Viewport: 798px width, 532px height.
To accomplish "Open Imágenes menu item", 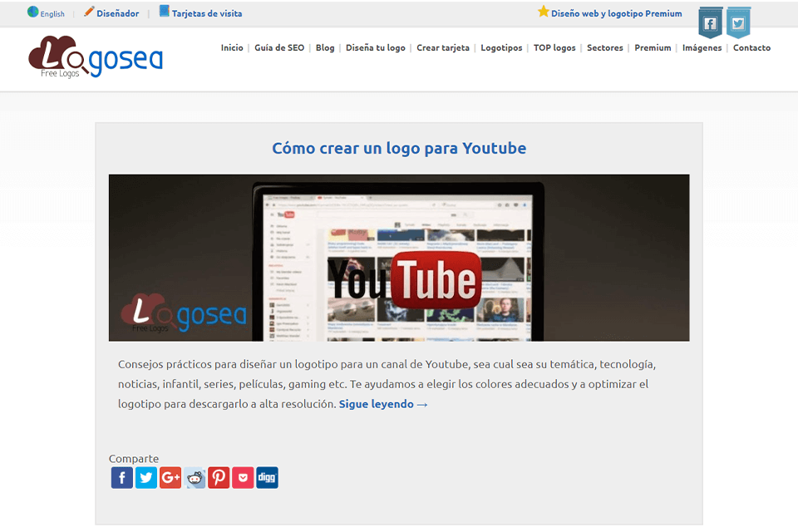I will pyautogui.click(x=702, y=48).
